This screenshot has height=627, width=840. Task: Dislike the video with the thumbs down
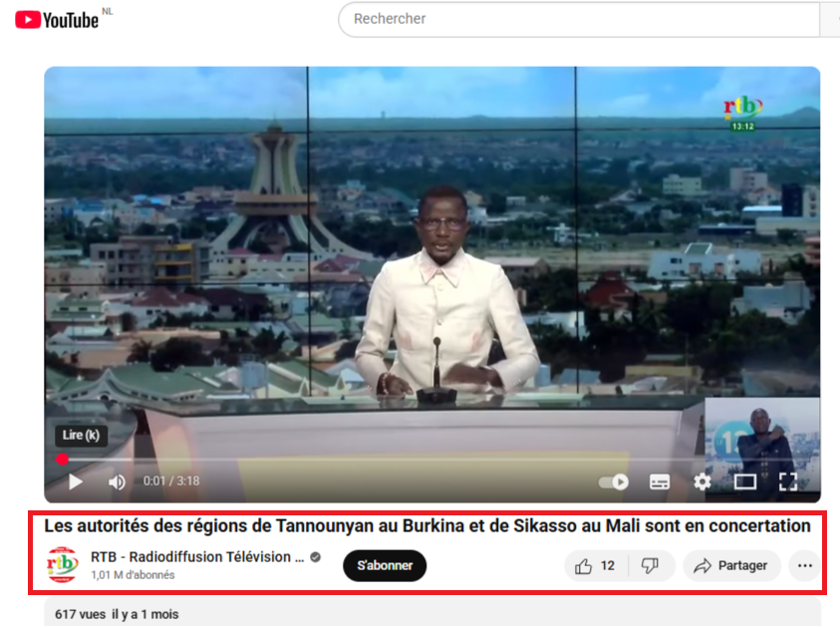click(x=650, y=566)
